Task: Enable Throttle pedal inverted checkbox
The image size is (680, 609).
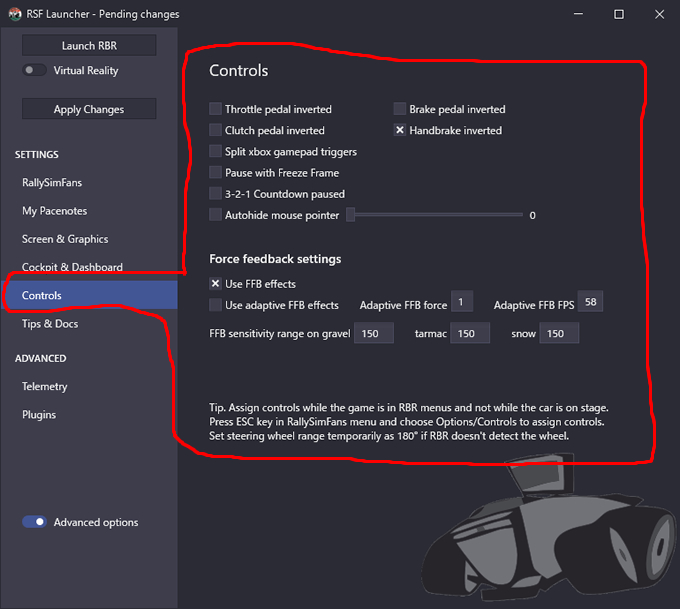Action: click(x=215, y=109)
